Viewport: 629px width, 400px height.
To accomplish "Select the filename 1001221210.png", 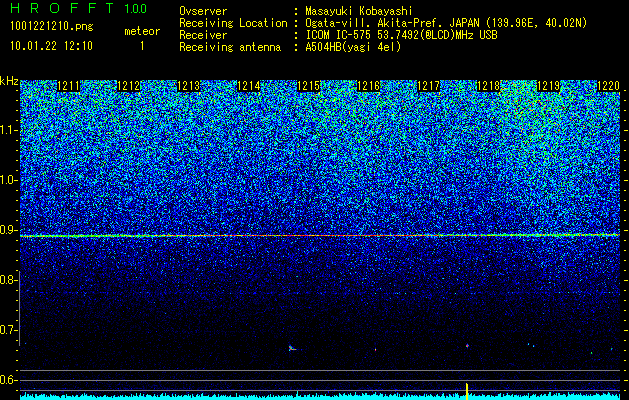I will (x=51, y=27).
